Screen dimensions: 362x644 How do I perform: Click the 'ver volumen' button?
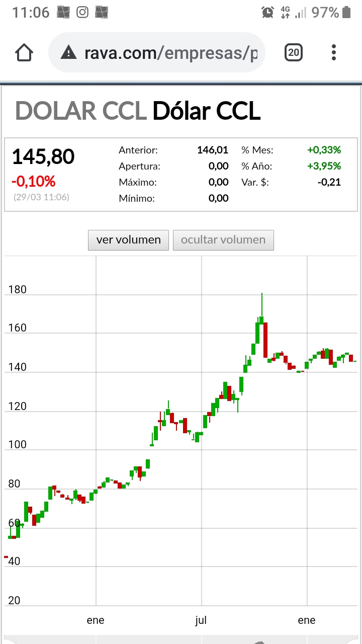click(129, 240)
